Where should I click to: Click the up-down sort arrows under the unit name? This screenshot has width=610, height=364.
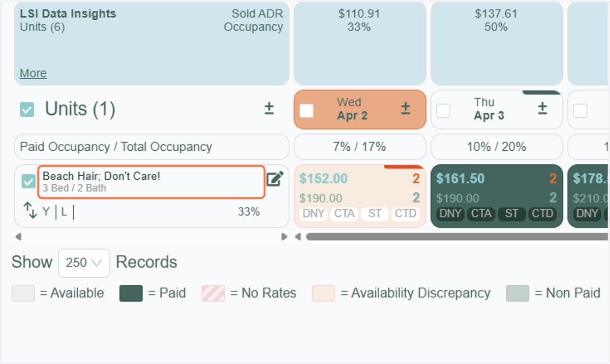pos(30,211)
